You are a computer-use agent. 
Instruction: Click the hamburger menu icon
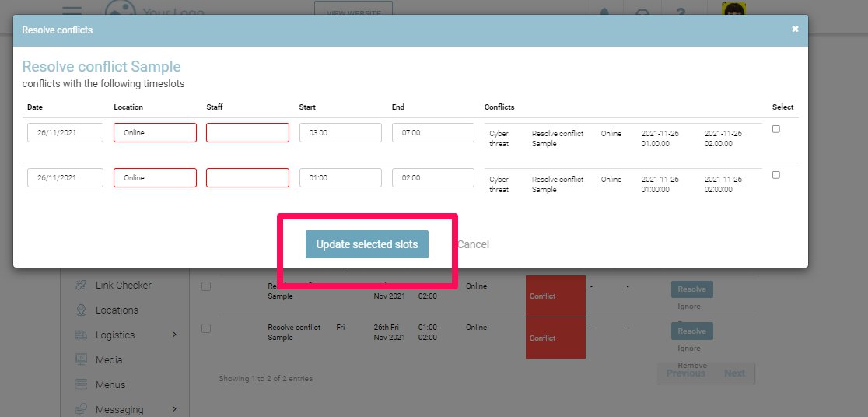pos(72,9)
